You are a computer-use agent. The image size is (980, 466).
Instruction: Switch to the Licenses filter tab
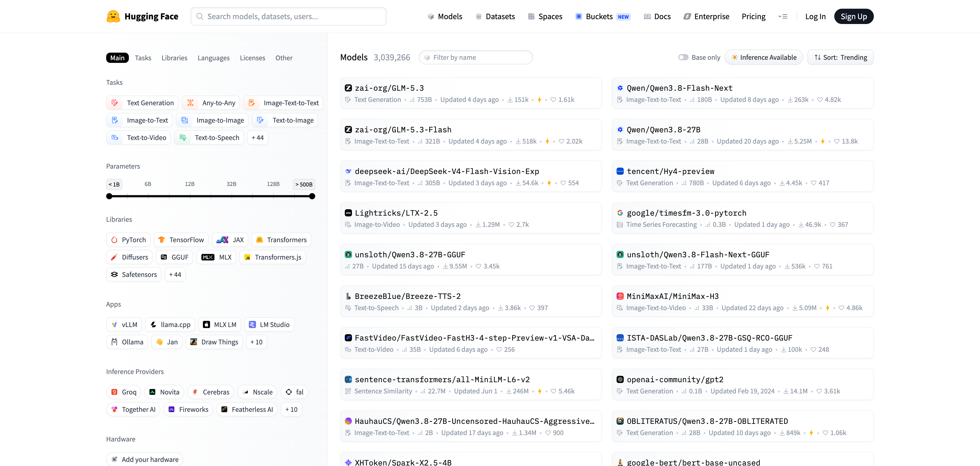tap(252, 58)
